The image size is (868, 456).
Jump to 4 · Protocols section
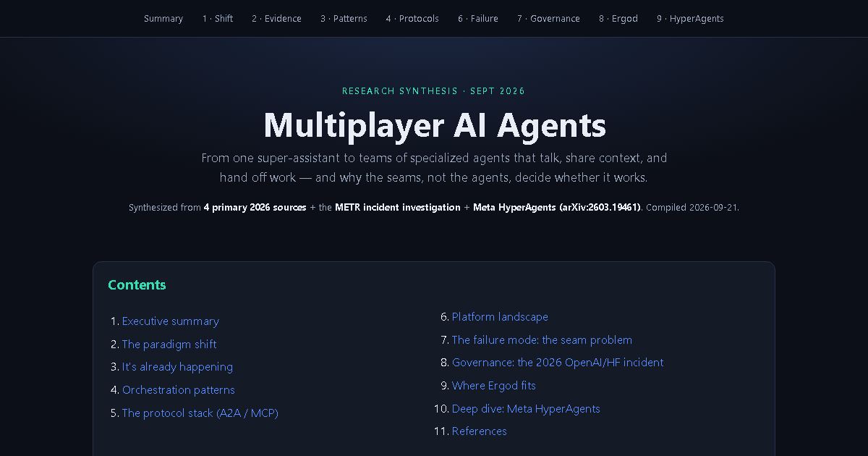coord(412,19)
